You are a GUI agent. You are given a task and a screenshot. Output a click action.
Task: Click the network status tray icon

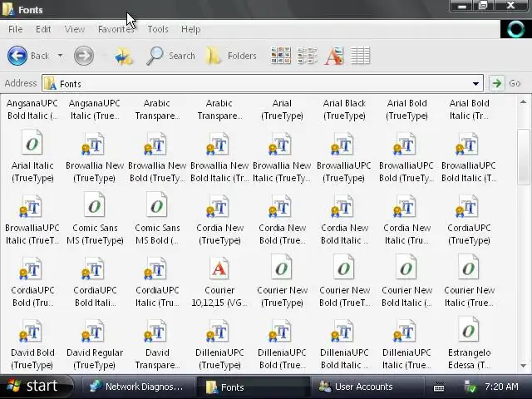[470, 387]
